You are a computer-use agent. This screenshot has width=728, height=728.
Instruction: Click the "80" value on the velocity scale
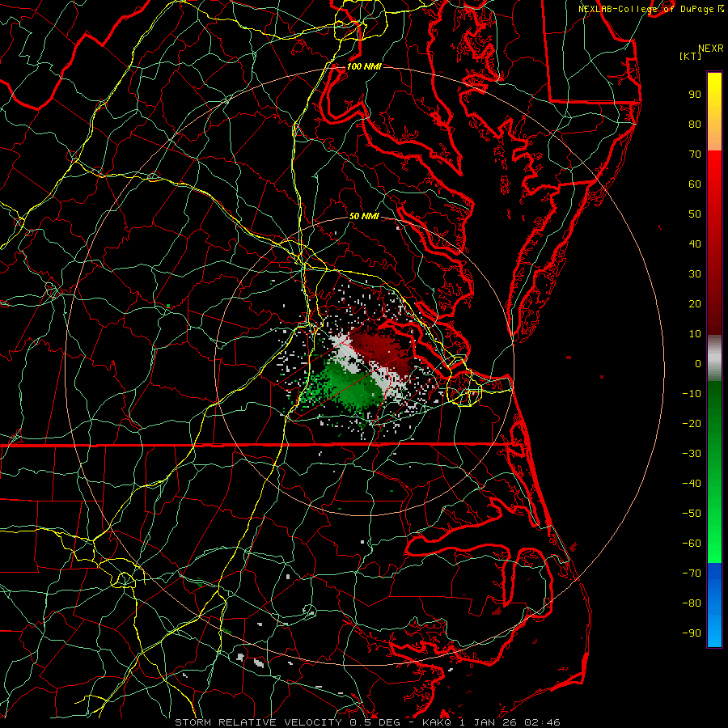695,125
